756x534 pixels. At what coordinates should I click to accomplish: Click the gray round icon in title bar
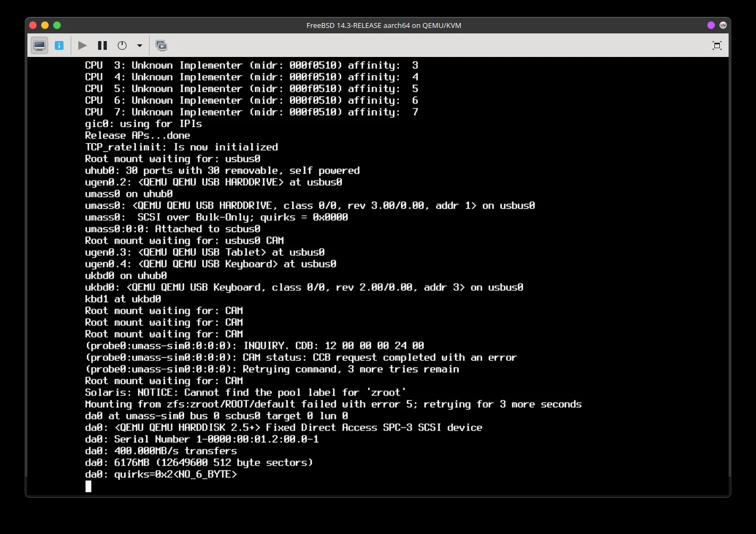click(723, 25)
